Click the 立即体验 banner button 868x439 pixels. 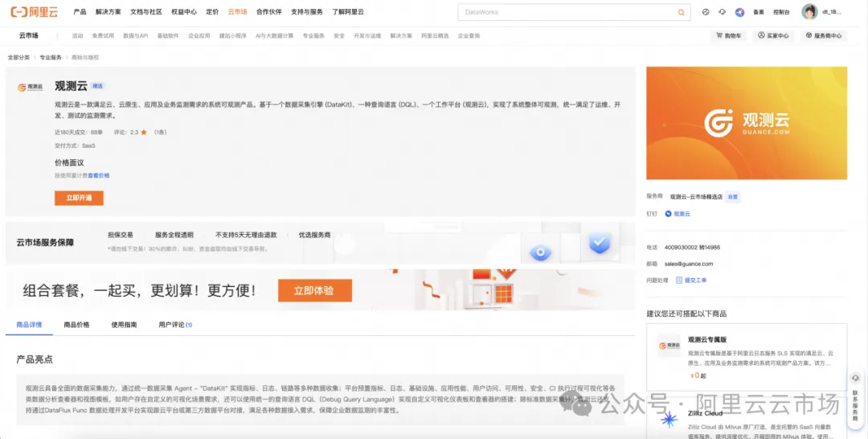(315, 290)
